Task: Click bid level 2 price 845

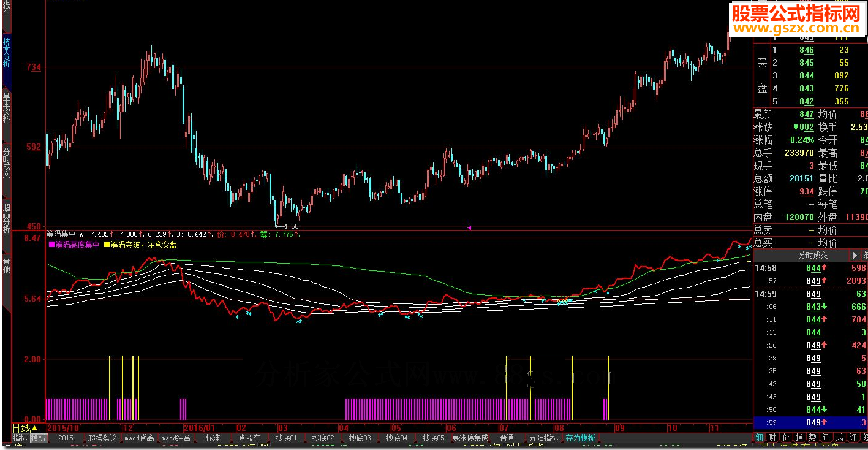Action: (807, 63)
